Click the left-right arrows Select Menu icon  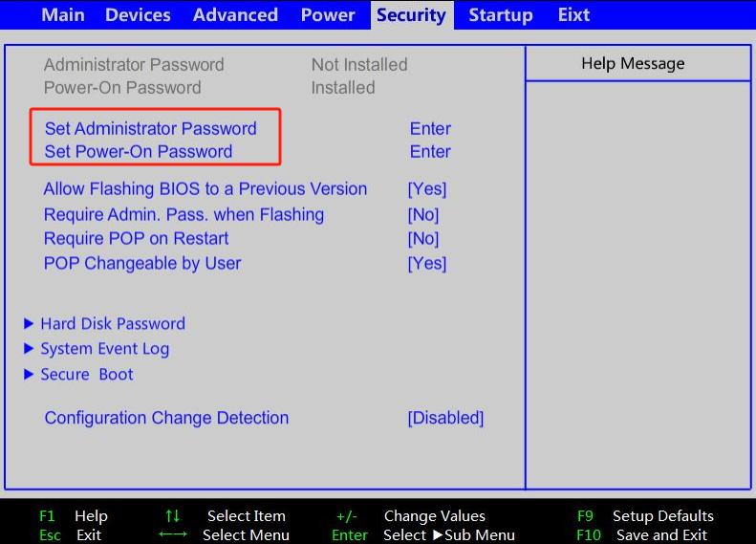(x=172, y=535)
